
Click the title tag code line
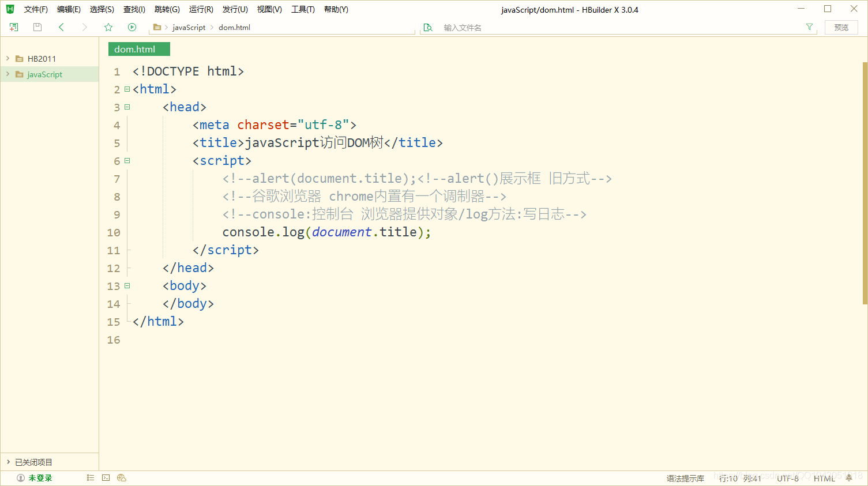click(x=318, y=143)
